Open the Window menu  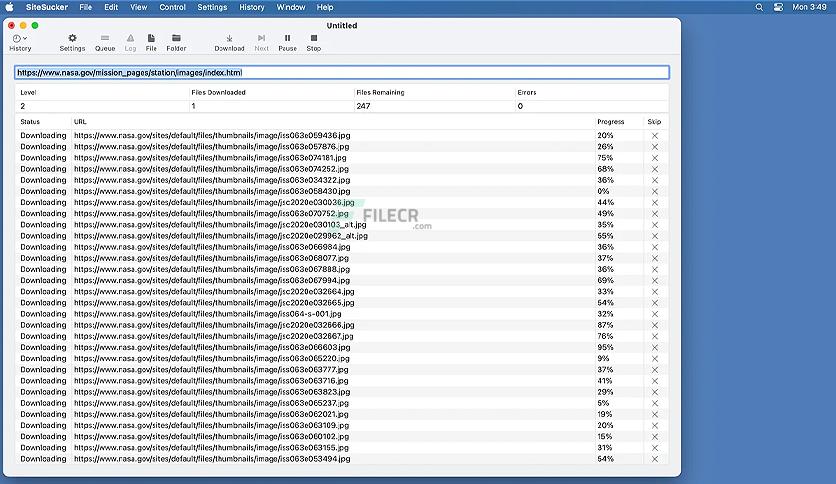click(x=291, y=7)
